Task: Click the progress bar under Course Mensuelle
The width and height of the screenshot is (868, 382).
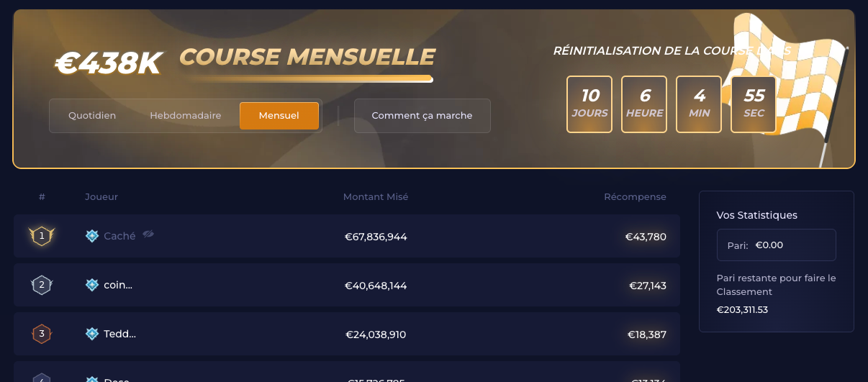Action: pyautogui.click(x=307, y=79)
